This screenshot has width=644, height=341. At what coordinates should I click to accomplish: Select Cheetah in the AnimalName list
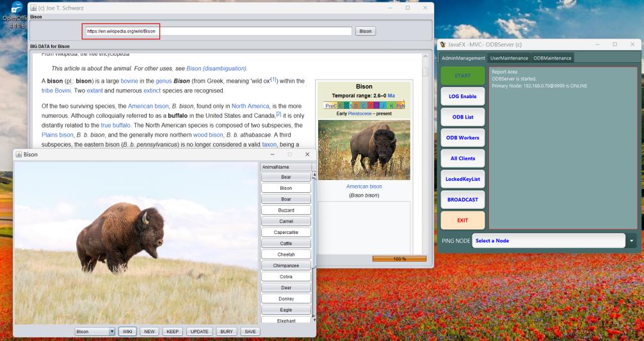(286, 254)
